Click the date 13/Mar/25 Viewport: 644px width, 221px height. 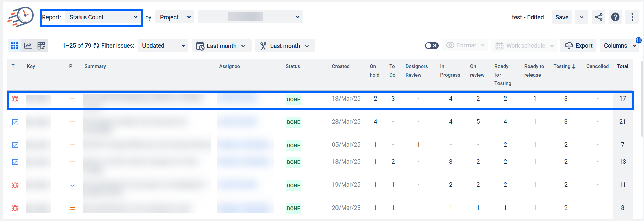346,99
